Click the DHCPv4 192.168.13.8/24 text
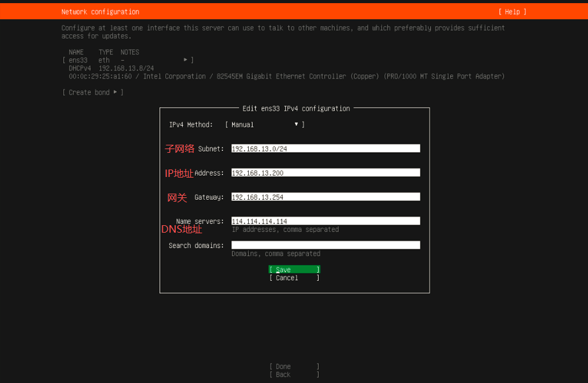The width and height of the screenshot is (588, 383). point(111,68)
